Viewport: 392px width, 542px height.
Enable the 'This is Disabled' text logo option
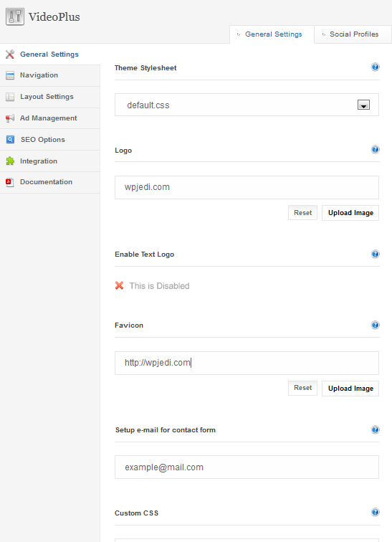tap(159, 286)
